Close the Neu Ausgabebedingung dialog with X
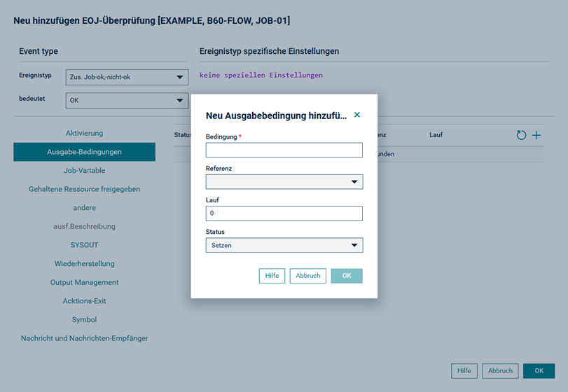The height and width of the screenshot is (392, 568). pos(356,115)
